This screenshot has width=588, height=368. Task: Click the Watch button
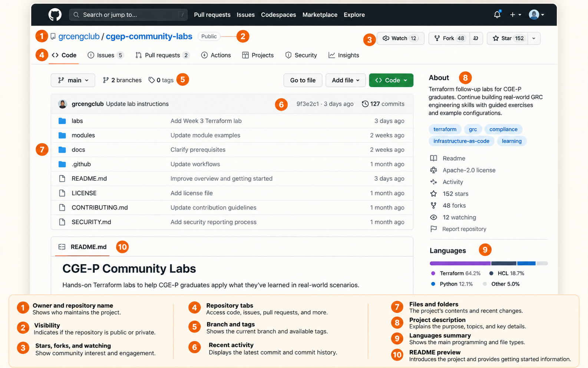pos(400,38)
